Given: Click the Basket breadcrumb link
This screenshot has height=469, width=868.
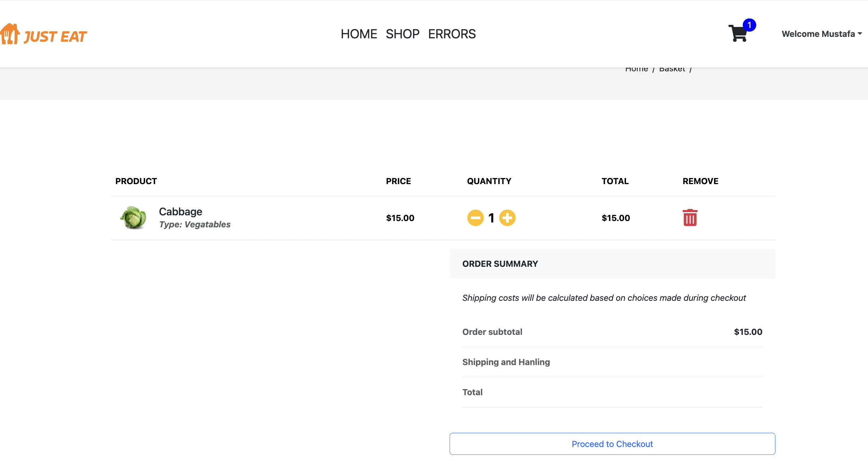Looking at the screenshot, I should pyautogui.click(x=672, y=70).
